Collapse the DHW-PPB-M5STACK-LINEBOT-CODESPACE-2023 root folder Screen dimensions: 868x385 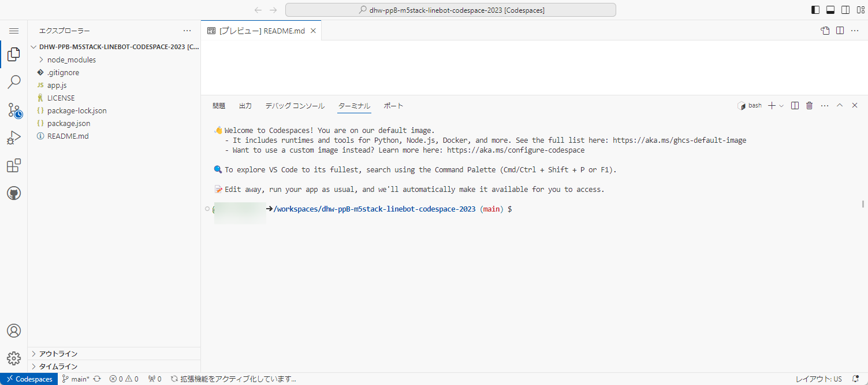(114, 47)
